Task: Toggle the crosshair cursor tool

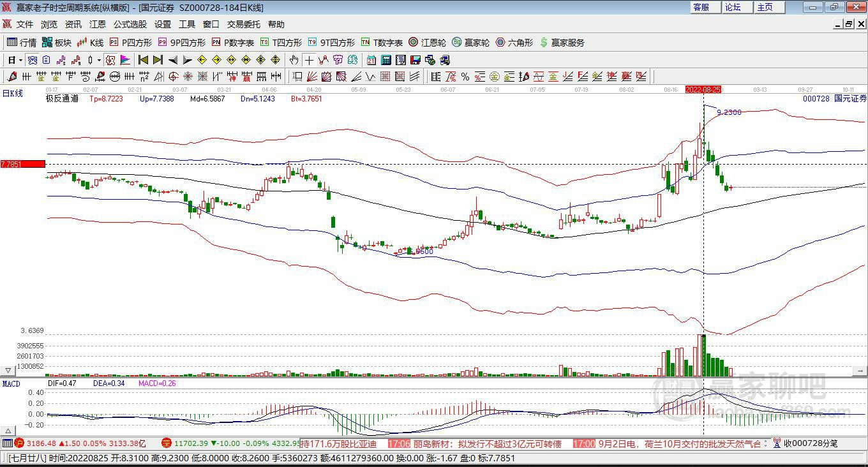Action: 309,60
